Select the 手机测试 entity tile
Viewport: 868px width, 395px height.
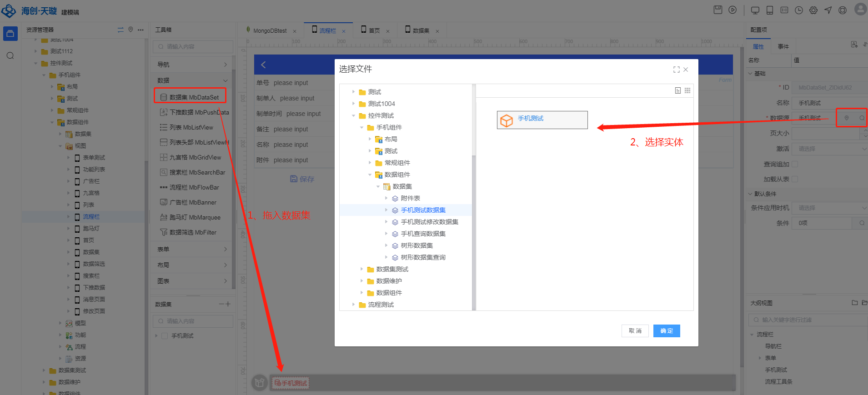(x=542, y=120)
